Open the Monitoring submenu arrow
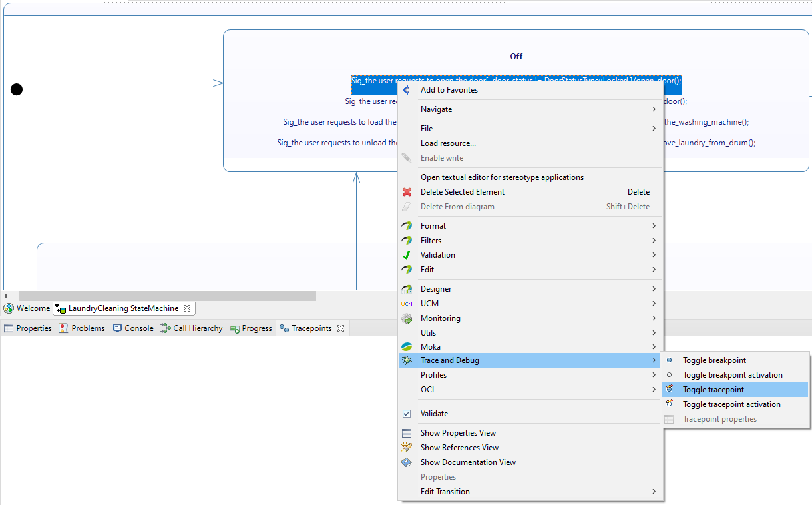Image resolution: width=812 pixels, height=505 pixels. pyautogui.click(x=654, y=318)
